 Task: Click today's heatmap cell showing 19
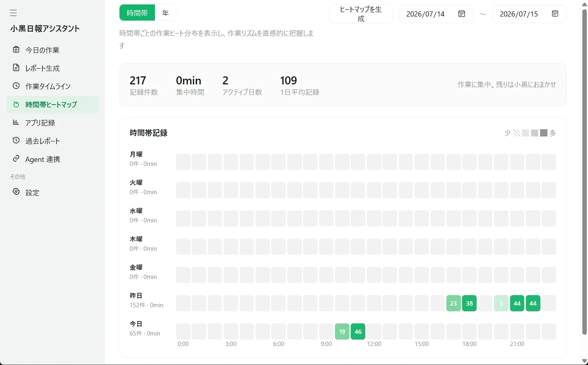(x=342, y=331)
